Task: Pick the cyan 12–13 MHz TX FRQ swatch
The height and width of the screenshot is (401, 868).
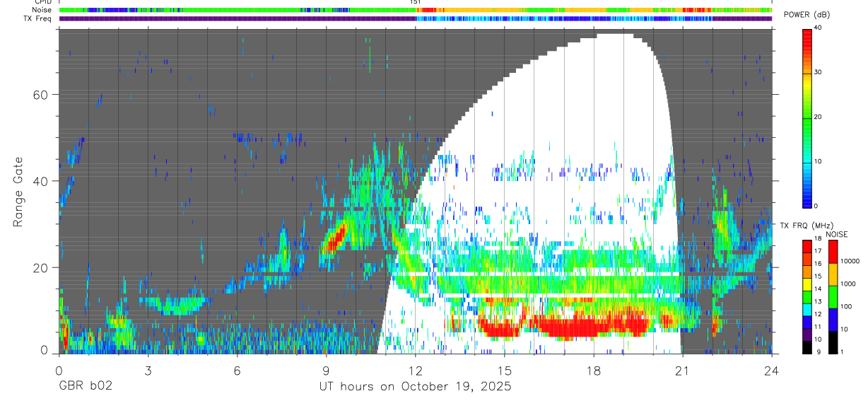Action: coord(807,308)
